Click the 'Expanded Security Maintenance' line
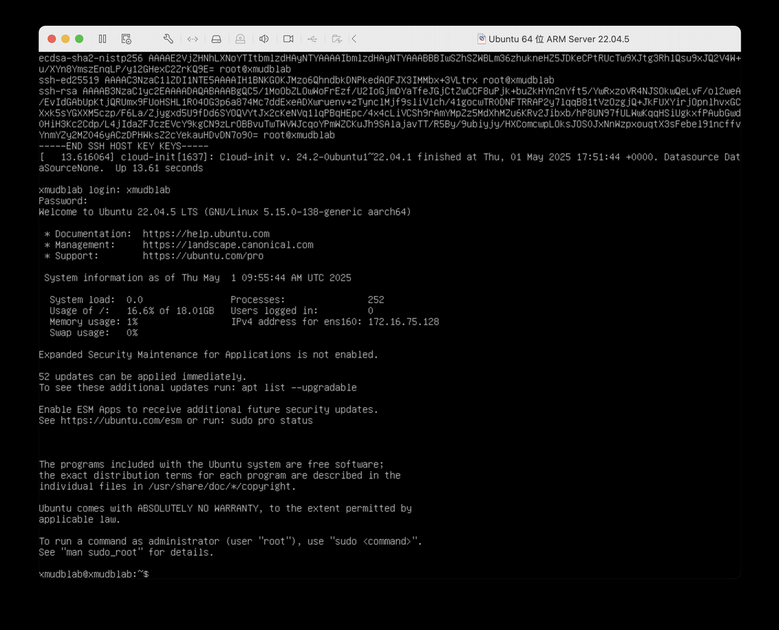This screenshot has width=779, height=630. (x=208, y=354)
